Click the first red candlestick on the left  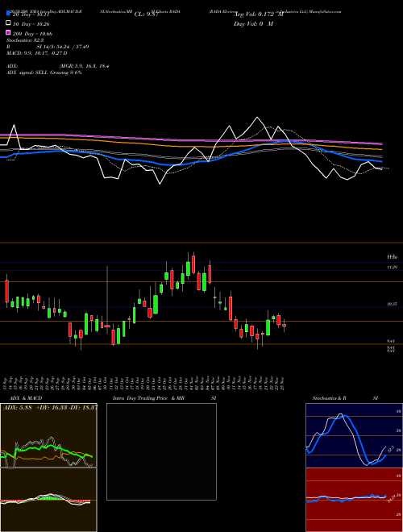(x=6, y=291)
